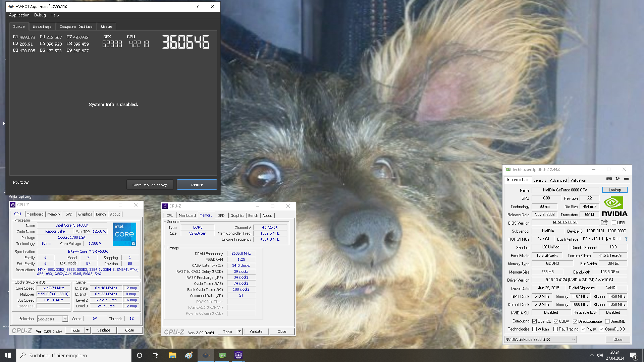This screenshot has width=644, height=362.
Task: Open File Explorer from taskbar
Action: (172, 355)
